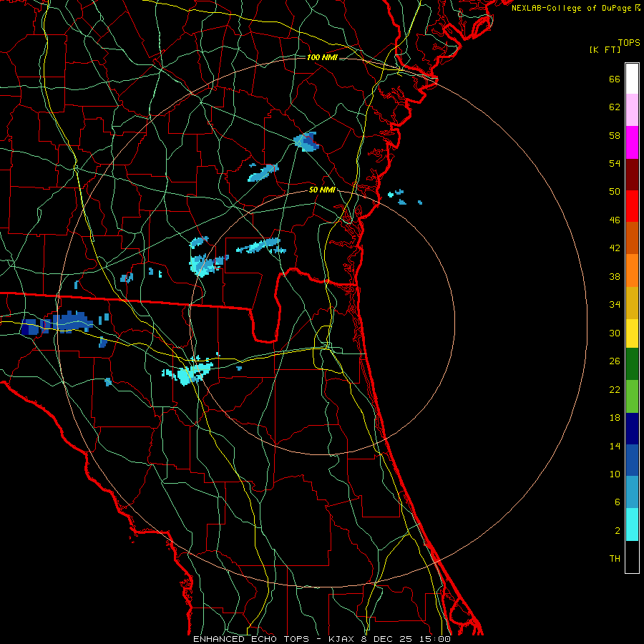Viewport: 644px width, 644px height.
Task: Click the 'TH' threshold label
Action: [x=615, y=559]
